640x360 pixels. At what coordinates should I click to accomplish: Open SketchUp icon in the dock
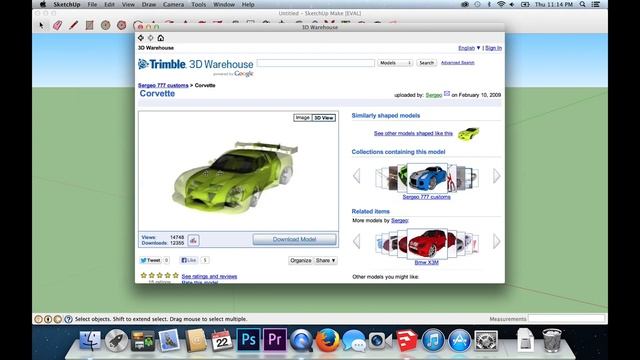(407, 340)
